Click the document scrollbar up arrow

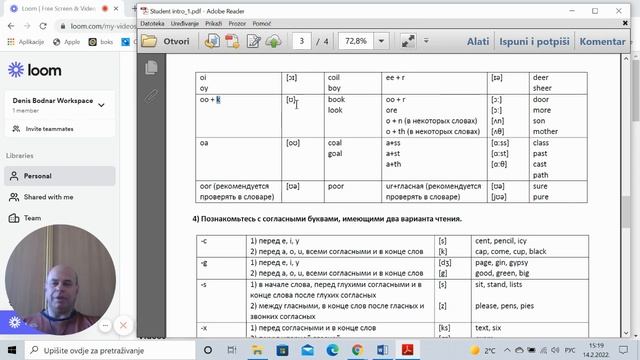tap(626, 59)
